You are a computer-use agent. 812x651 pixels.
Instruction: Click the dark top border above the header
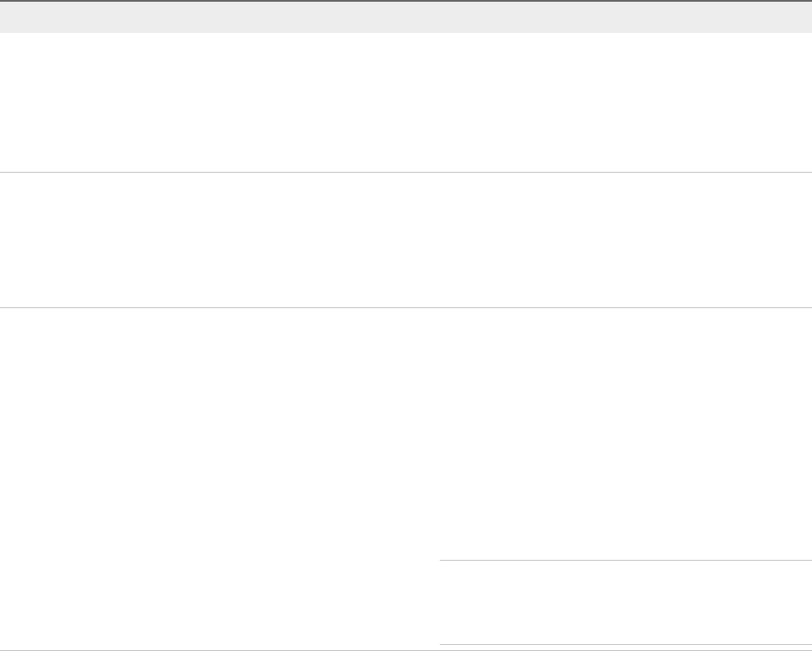406,1
